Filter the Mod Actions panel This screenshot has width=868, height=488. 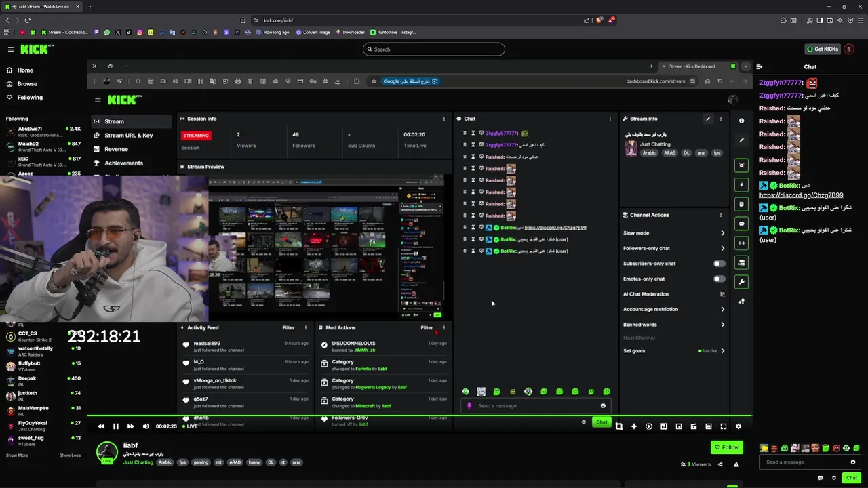[427, 327]
